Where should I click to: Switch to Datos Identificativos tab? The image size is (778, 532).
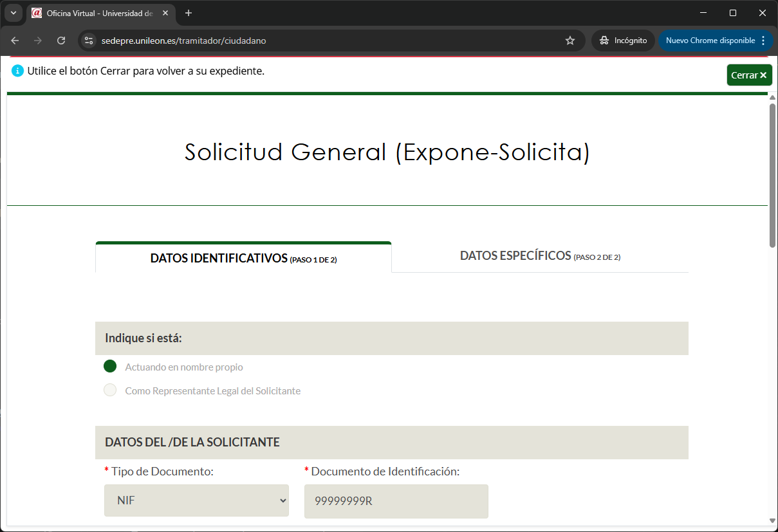[243, 258]
